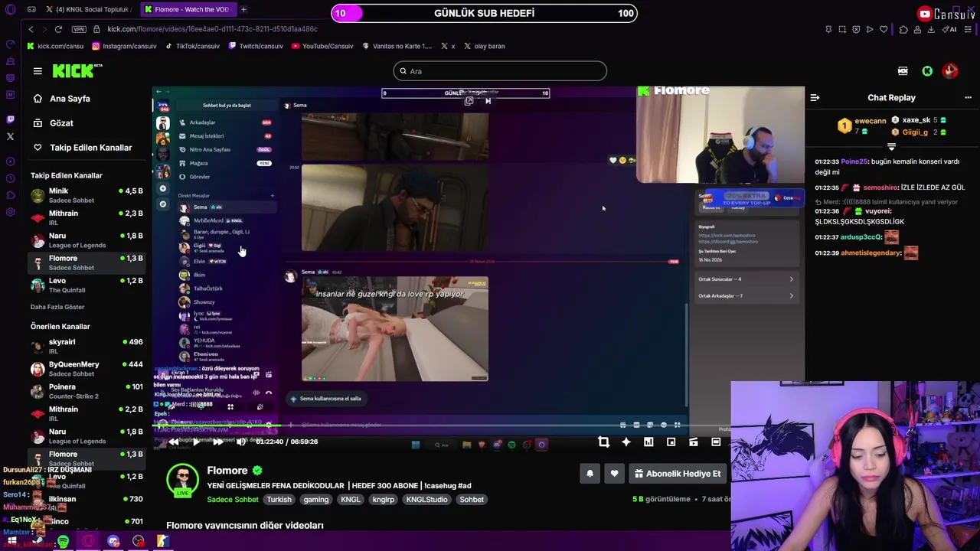980x551 pixels.
Task: Select the gaming tag
Action: (x=315, y=500)
